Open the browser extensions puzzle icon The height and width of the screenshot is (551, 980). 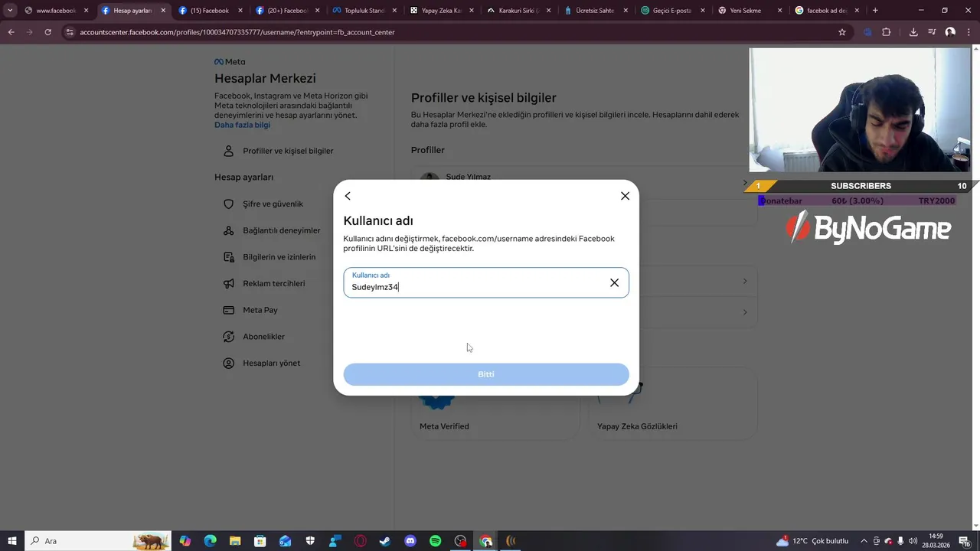pyautogui.click(x=887, y=32)
